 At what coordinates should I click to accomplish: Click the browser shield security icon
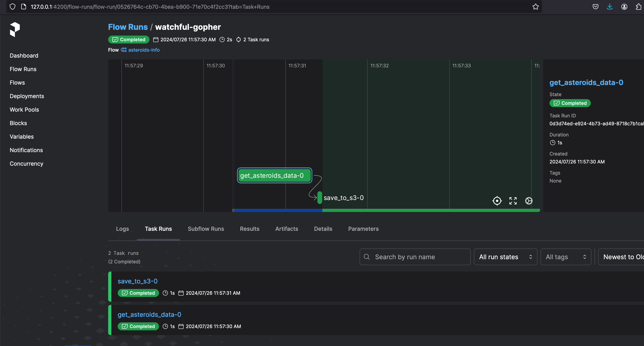[13, 7]
